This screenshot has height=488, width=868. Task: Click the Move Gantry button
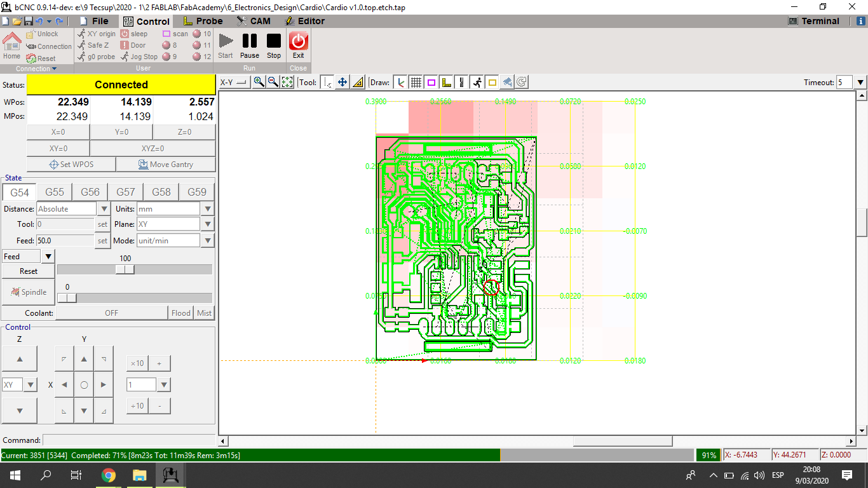click(x=166, y=164)
